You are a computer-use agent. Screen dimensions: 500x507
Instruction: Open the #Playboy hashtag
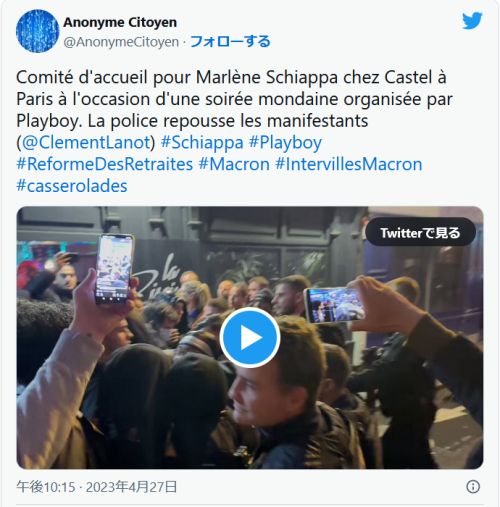(x=285, y=142)
